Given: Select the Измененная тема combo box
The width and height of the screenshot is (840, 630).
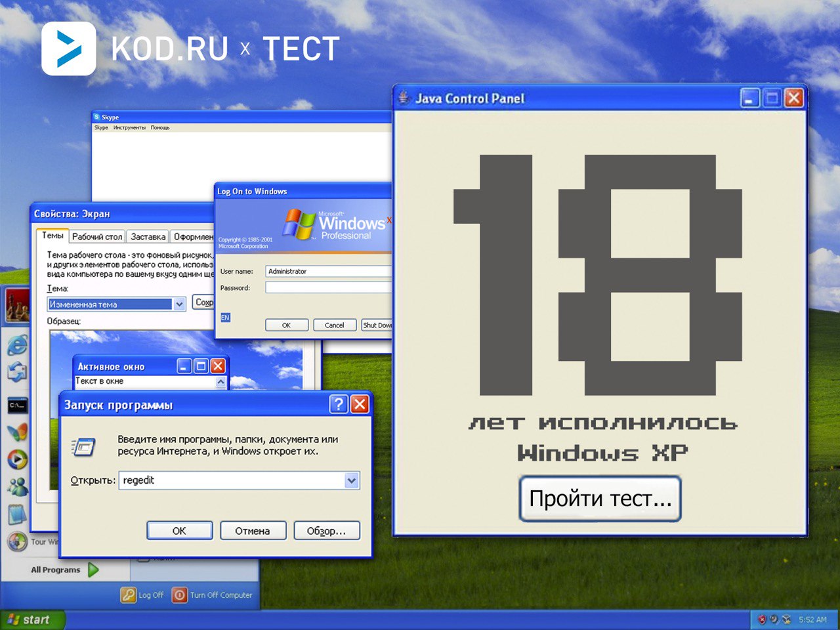Looking at the screenshot, I should tap(117, 304).
